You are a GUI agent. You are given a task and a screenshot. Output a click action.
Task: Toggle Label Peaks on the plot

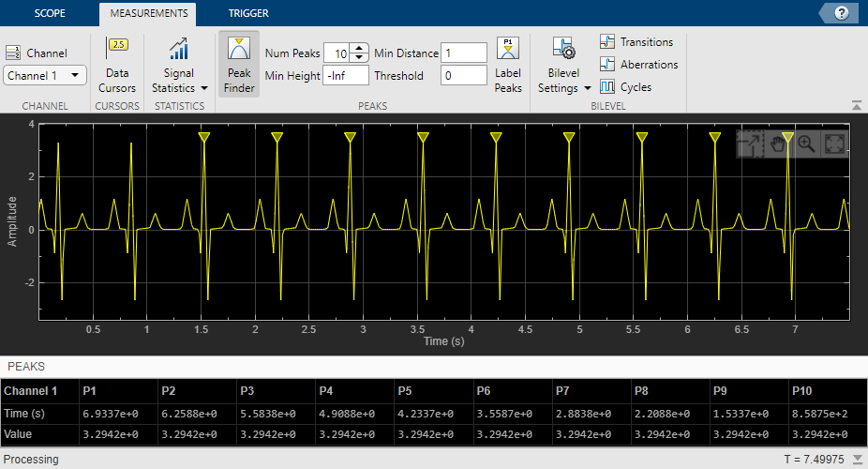(x=508, y=65)
